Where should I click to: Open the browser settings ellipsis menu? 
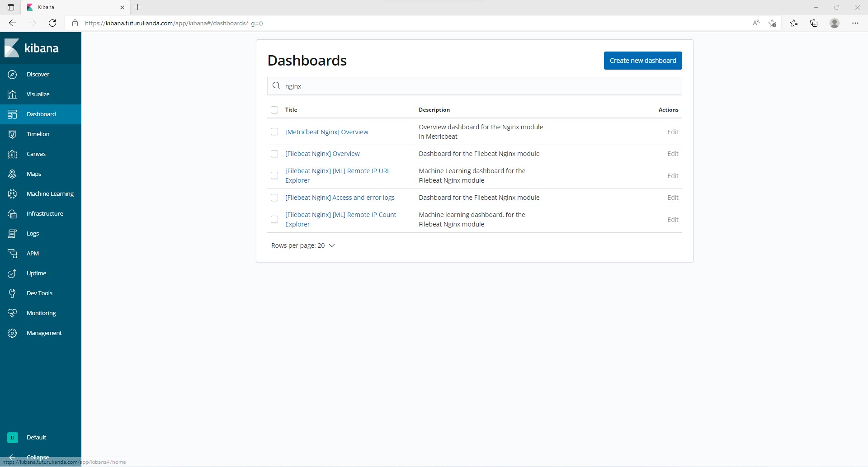(855, 23)
